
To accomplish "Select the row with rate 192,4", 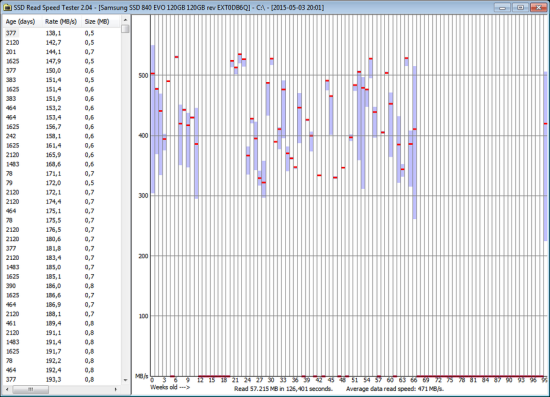I will (61, 370).
